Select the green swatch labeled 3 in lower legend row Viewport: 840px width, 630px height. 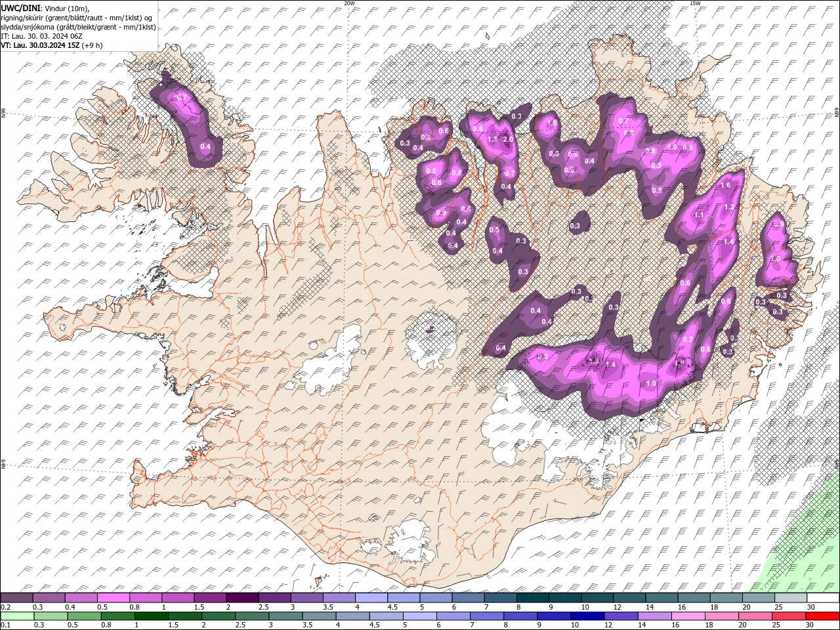tap(285, 616)
